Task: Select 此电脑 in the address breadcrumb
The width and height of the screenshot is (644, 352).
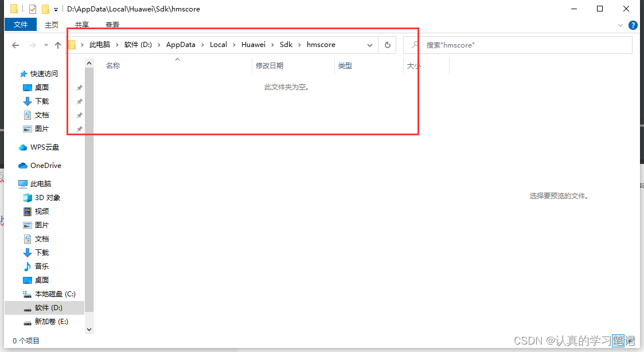Action: point(100,44)
